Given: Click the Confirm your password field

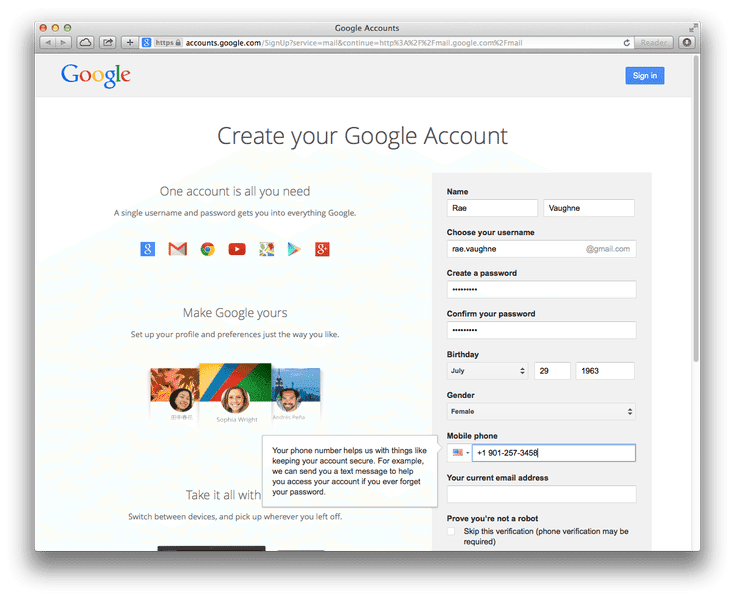Looking at the screenshot, I should click(541, 330).
